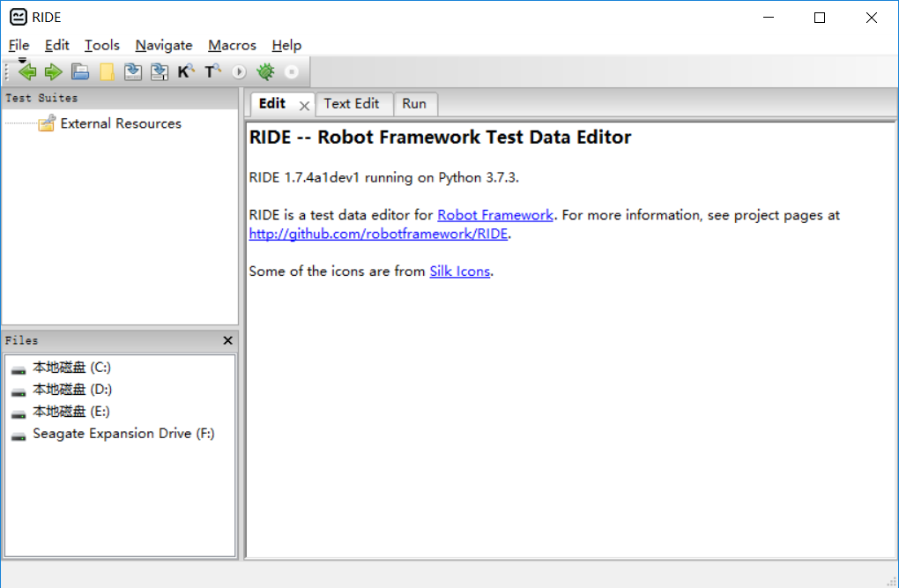Switch to the Run tab
This screenshot has height=588, width=899.
(414, 104)
